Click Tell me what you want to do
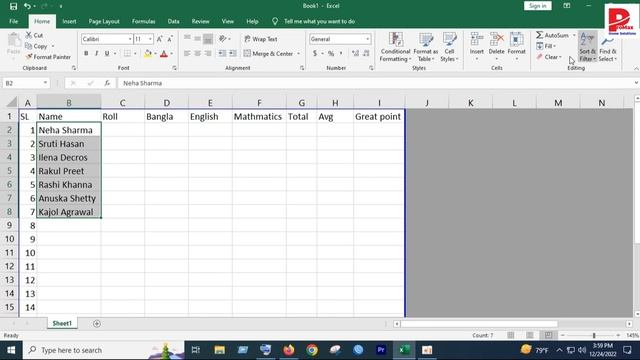 click(x=319, y=21)
